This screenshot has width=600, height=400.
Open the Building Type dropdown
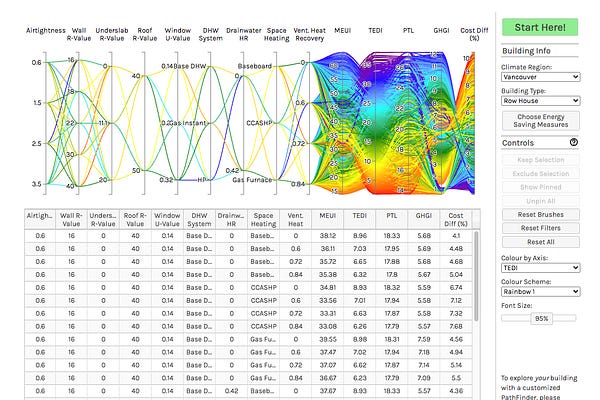(540, 101)
